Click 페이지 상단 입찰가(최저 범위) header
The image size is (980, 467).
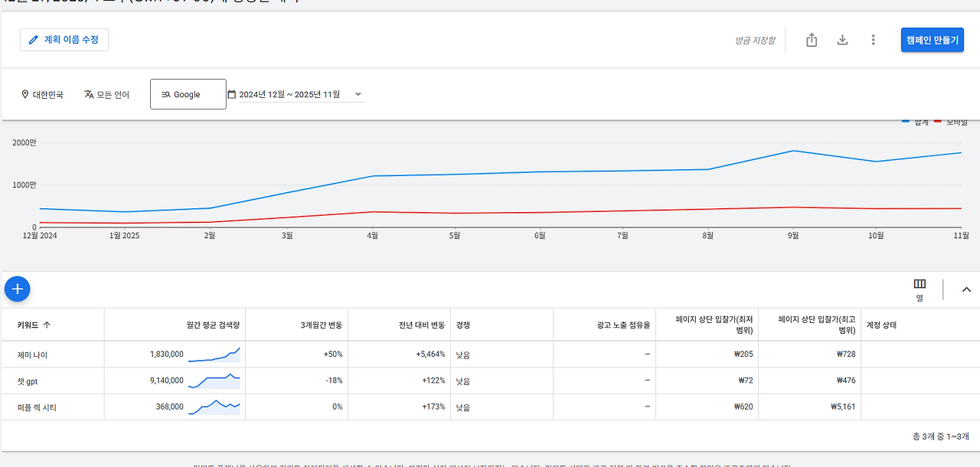tap(714, 325)
